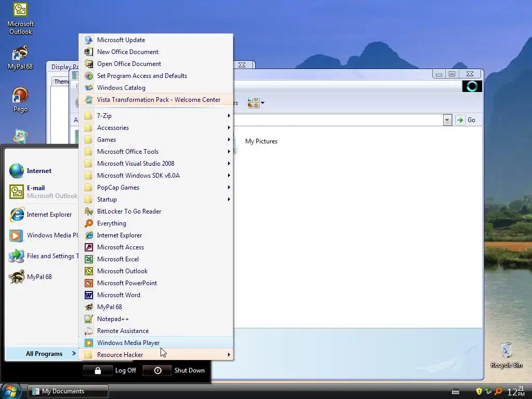
Task: Open Internet Explorer in Start menu left pane
Action: (43, 215)
